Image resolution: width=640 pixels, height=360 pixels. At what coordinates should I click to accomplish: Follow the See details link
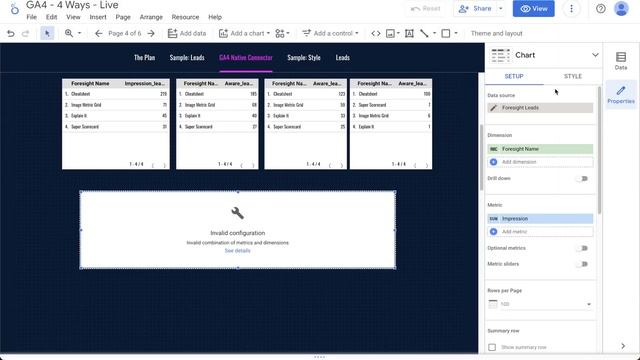click(x=238, y=251)
